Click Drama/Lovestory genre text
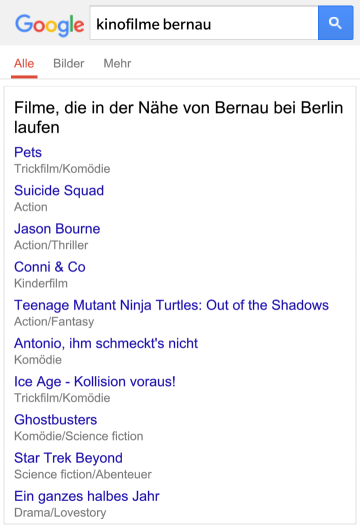This screenshot has height=526, width=360. pos(60,513)
